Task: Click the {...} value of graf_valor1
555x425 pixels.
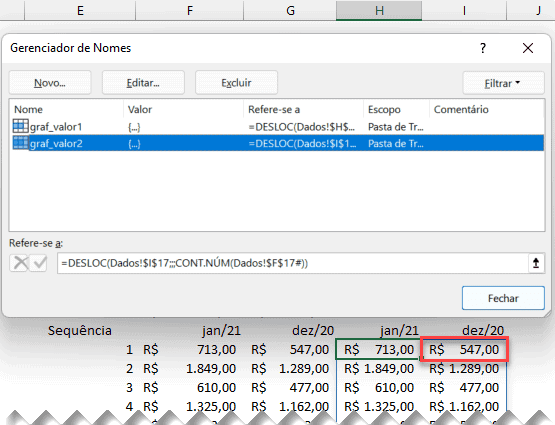Action: (x=134, y=127)
